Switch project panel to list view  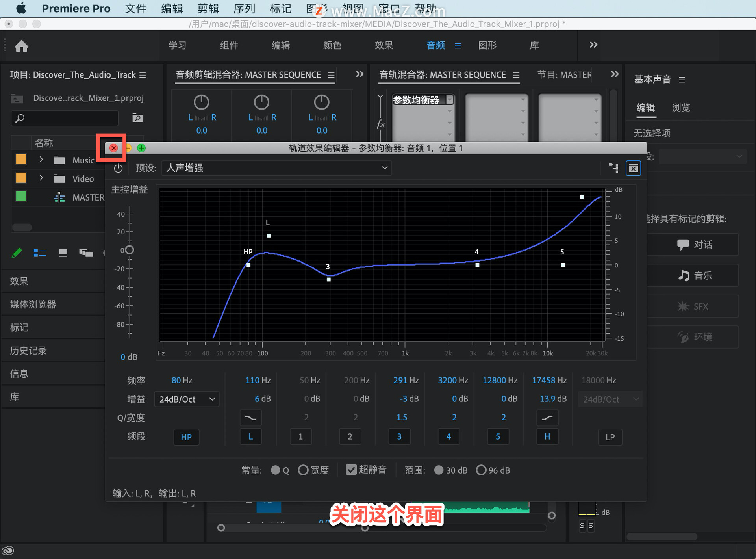coord(40,253)
